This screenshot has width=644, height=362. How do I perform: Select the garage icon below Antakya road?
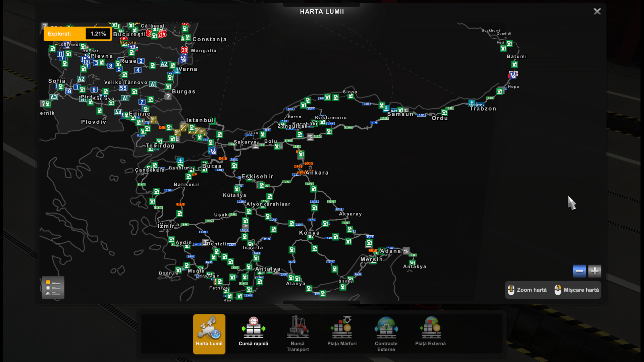[x=412, y=263]
